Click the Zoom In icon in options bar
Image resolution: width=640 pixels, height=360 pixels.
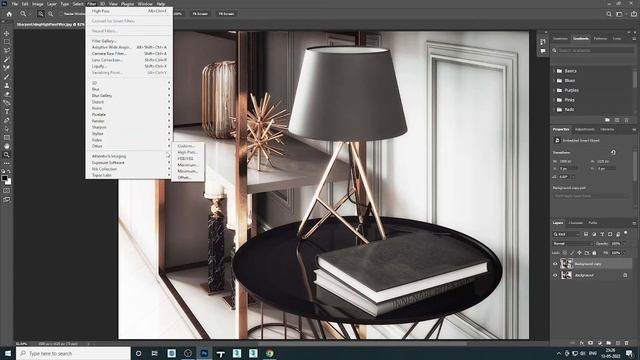40,14
